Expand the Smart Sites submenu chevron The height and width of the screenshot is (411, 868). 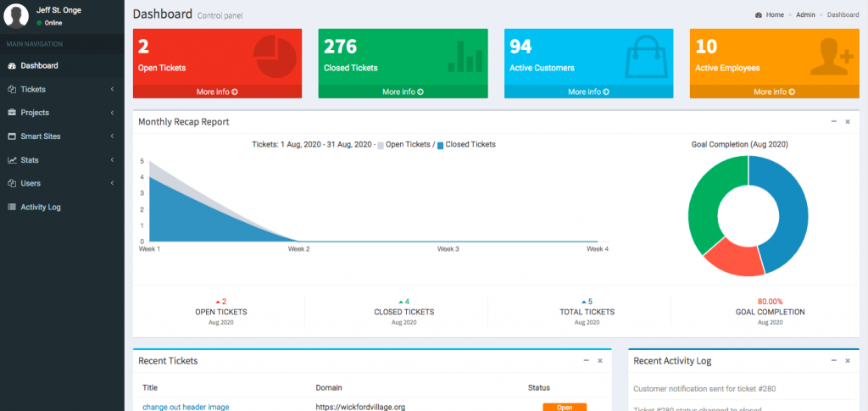[112, 136]
